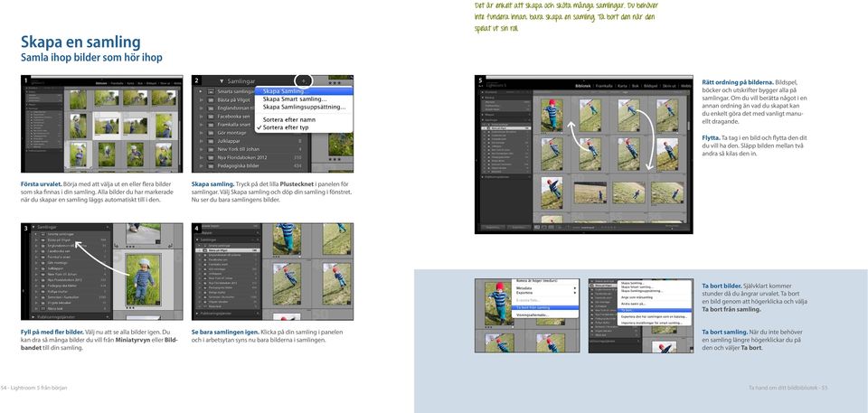
Task: Open Bildspel module tab in screenshot 1
Action: point(151,84)
